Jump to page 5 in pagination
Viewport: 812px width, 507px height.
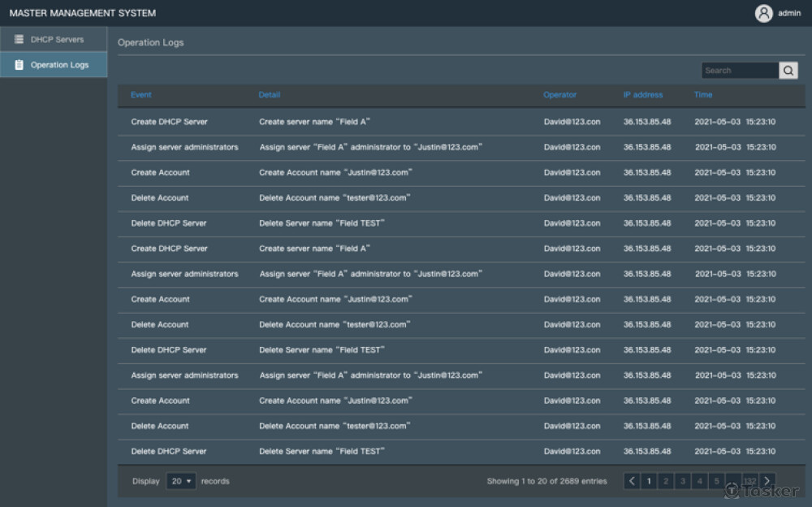pos(716,481)
